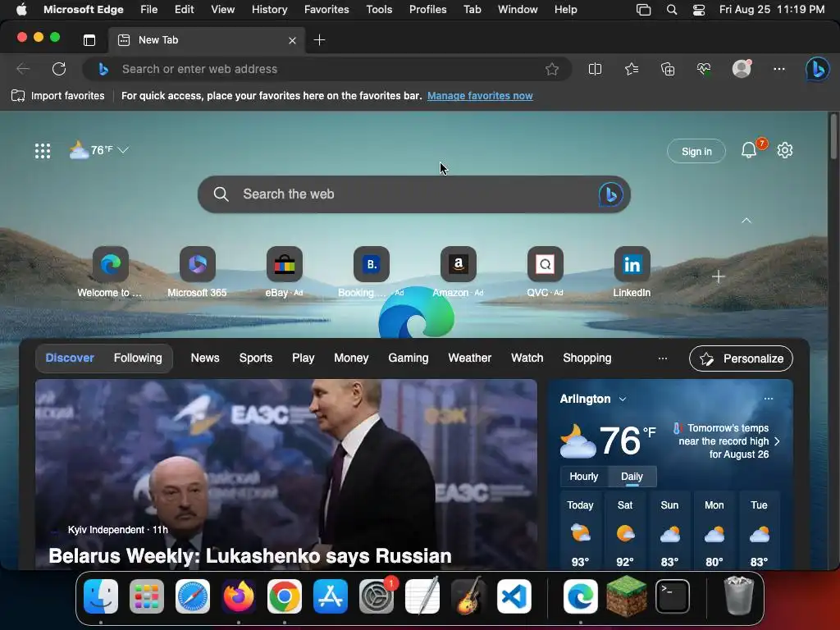Image resolution: width=840 pixels, height=630 pixels.
Task: Open the app launcher grid icon
Action: click(43, 151)
